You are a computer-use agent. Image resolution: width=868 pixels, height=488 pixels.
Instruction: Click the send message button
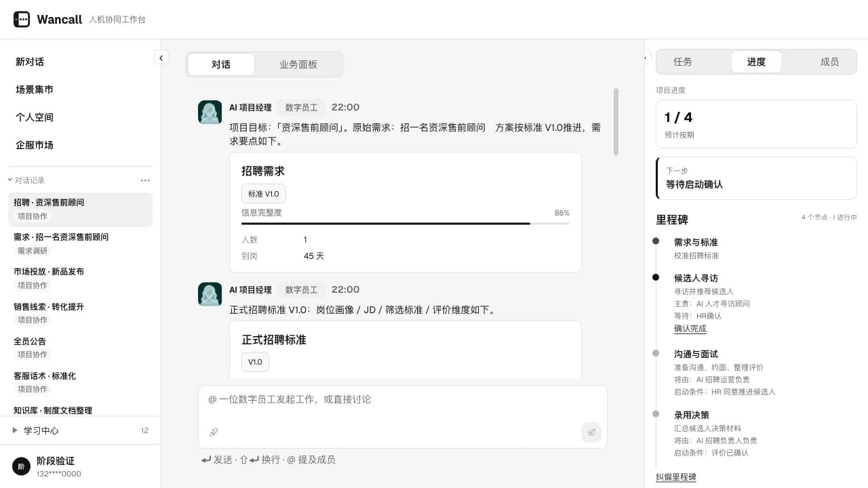(x=591, y=432)
